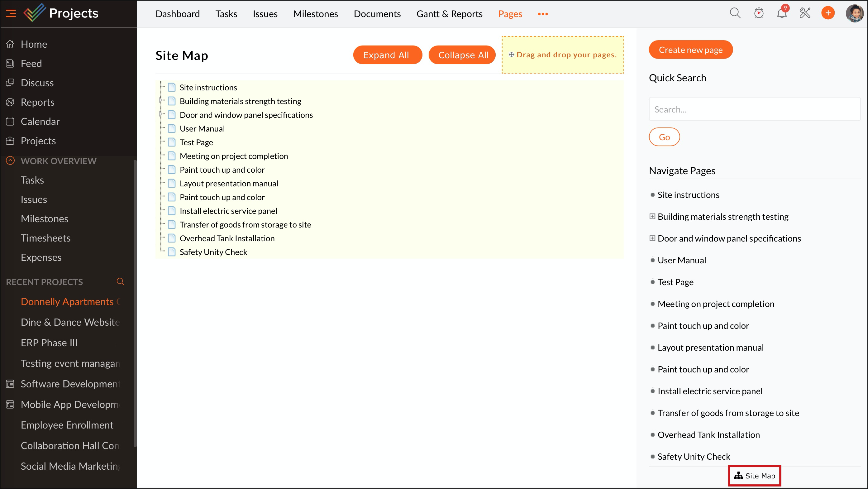Click the orange plus quick-add icon
This screenshot has height=489, width=868.
pyautogui.click(x=827, y=13)
